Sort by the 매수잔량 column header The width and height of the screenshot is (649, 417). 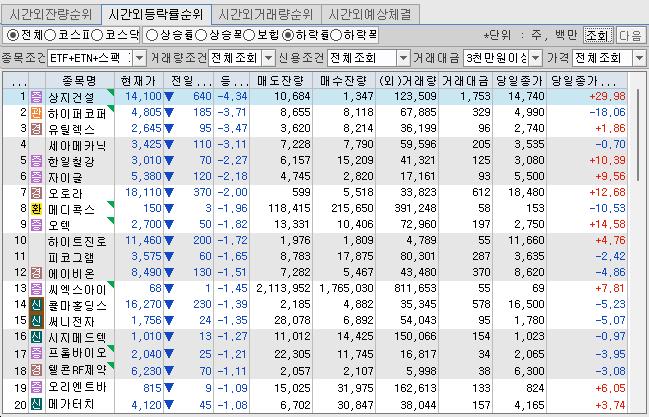344,81
